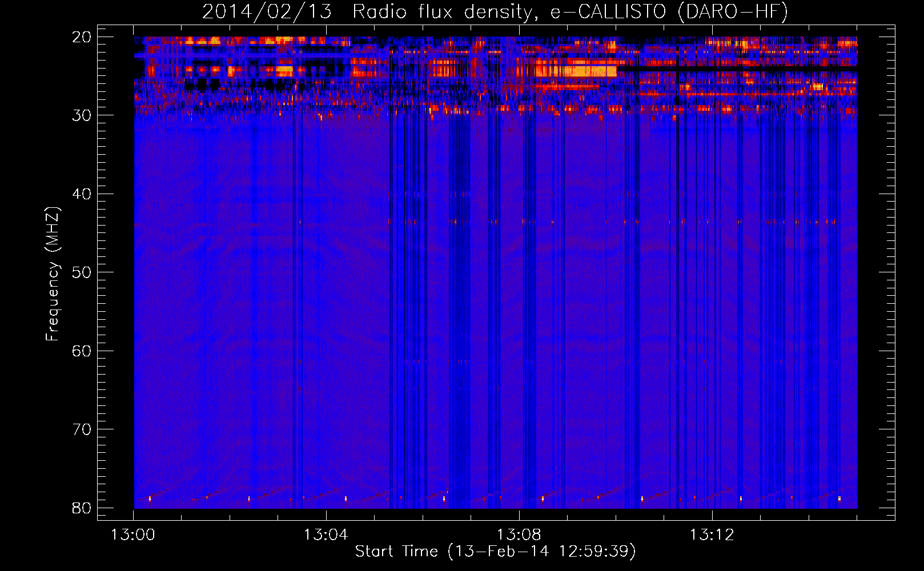Click the 70 MHz frequency tick label
Viewport: 924px width, 571px height.
pos(82,429)
